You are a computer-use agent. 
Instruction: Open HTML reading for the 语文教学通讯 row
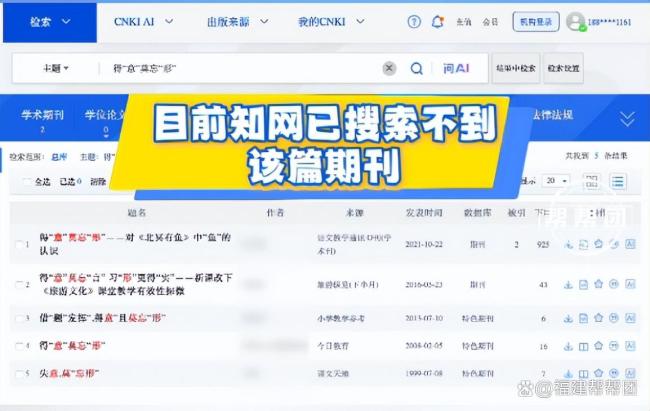(584, 245)
